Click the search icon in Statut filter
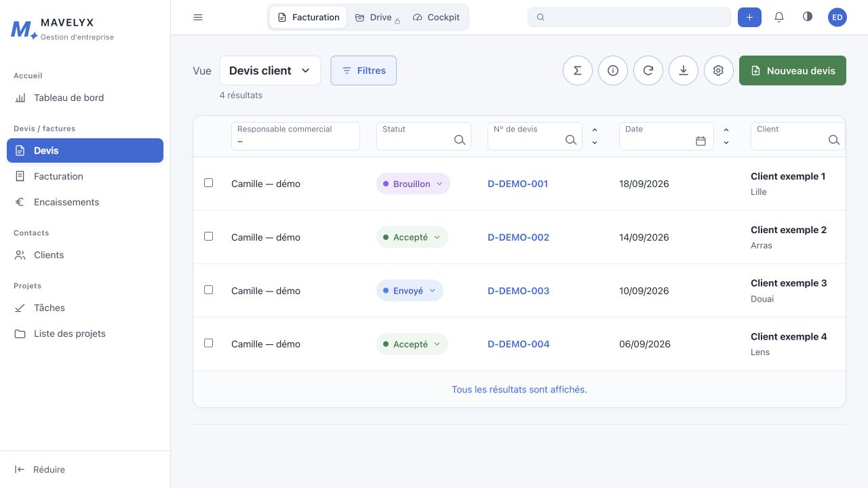The image size is (868, 488). tap(459, 140)
